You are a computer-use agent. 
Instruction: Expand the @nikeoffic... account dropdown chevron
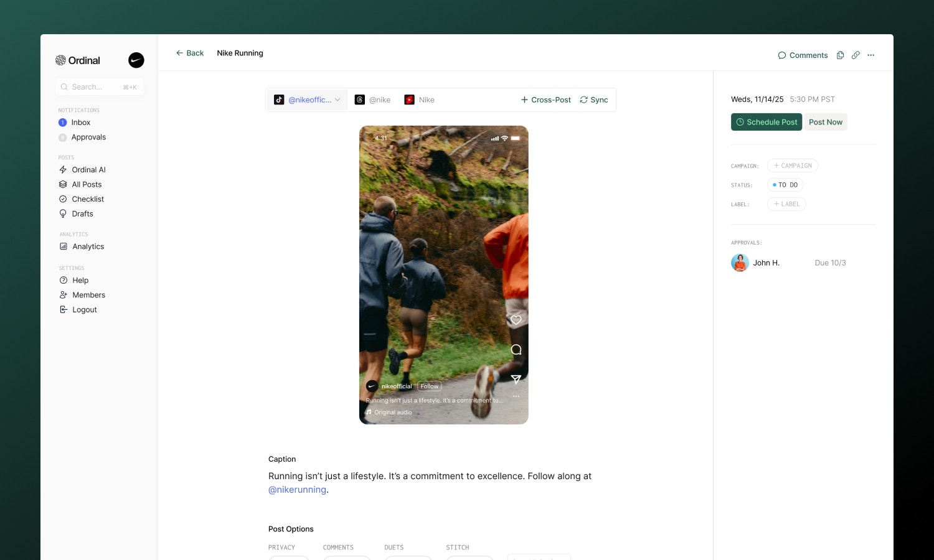(337, 100)
